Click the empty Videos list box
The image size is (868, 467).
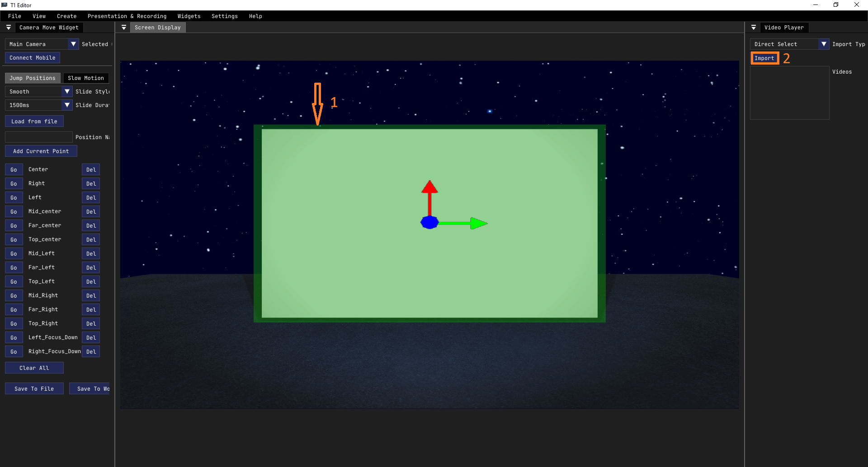point(790,93)
